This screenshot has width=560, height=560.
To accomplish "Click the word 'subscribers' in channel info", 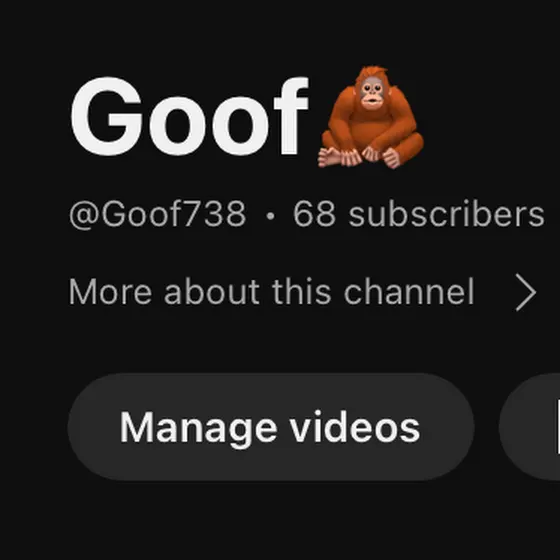I will [x=446, y=214].
